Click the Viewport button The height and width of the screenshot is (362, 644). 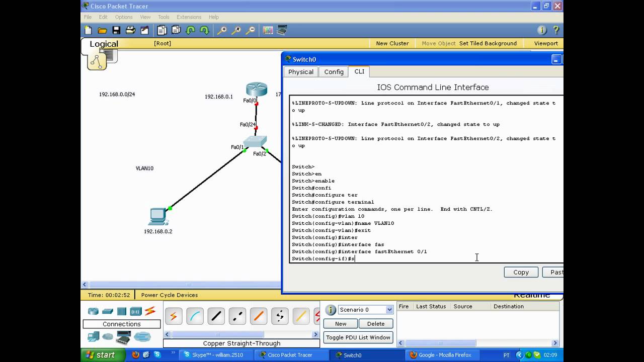pyautogui.click(x=546, y=43)
